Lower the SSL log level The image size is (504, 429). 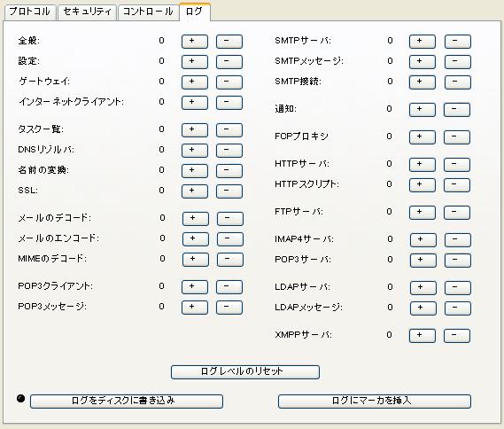[229, 191]
